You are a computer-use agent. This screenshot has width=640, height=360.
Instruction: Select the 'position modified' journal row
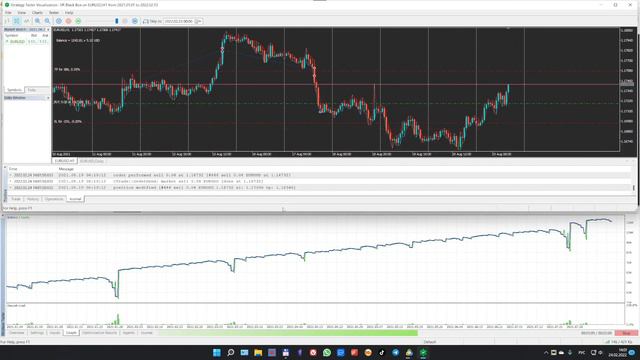[x=320, y=188]
